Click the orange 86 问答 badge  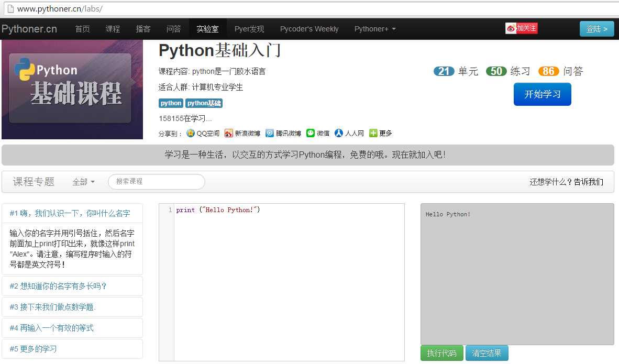[548, 71]
